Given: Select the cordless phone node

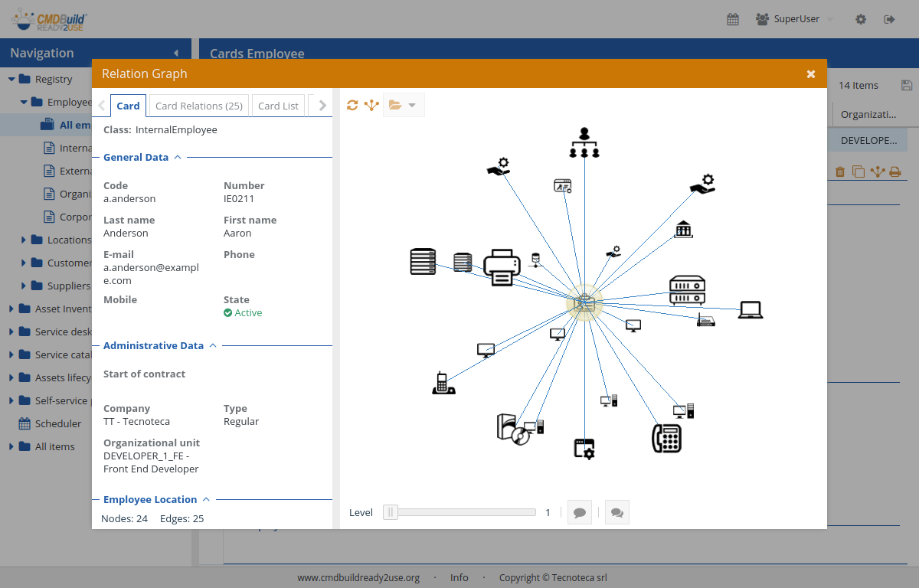Looking at the screenshot, I should click(443, 383).
